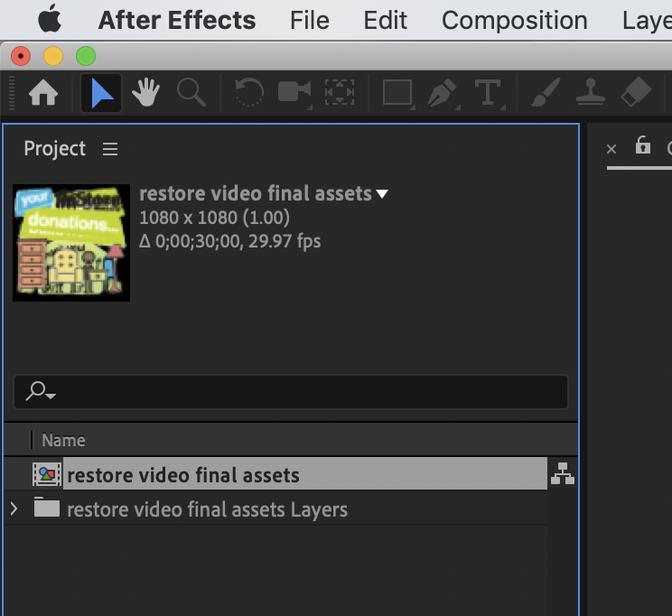Open the Composition menu
This screenshot has height=616, width=672.
[514, 20]
